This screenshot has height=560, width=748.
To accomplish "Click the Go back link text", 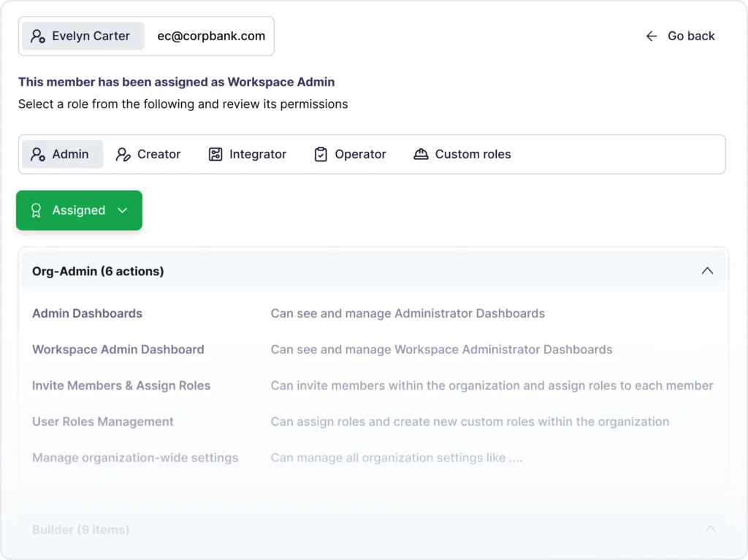I will [x=690, y=36].
